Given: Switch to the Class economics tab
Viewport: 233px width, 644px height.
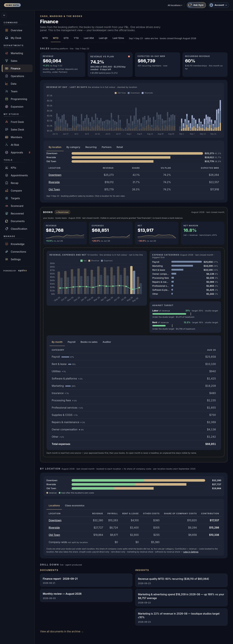Looking at the screenshot, I should click(x=75, y=506).
